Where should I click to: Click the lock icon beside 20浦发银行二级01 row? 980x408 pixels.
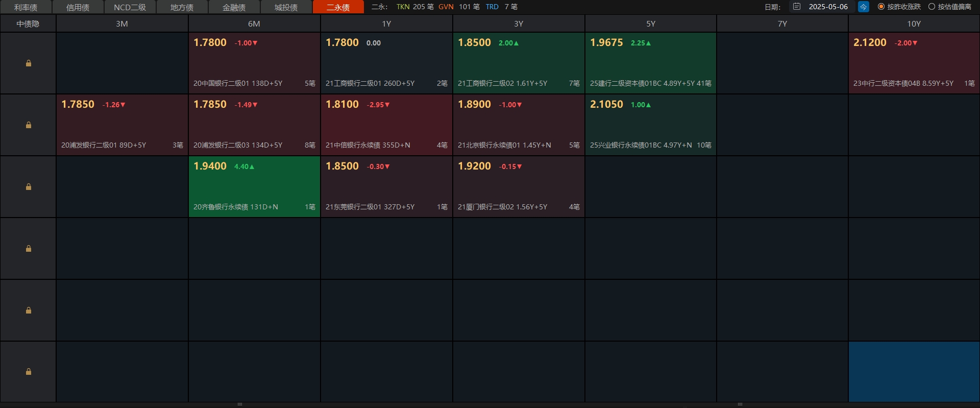(29, 125)
